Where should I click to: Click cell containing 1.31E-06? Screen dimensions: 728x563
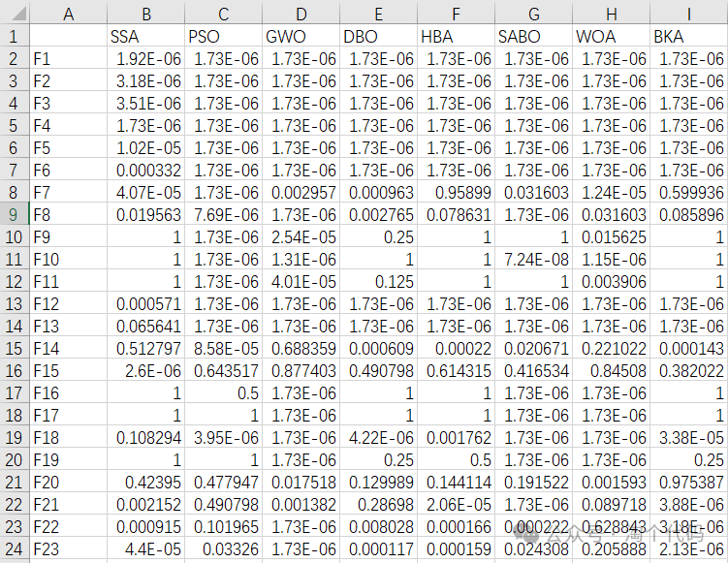301,259
